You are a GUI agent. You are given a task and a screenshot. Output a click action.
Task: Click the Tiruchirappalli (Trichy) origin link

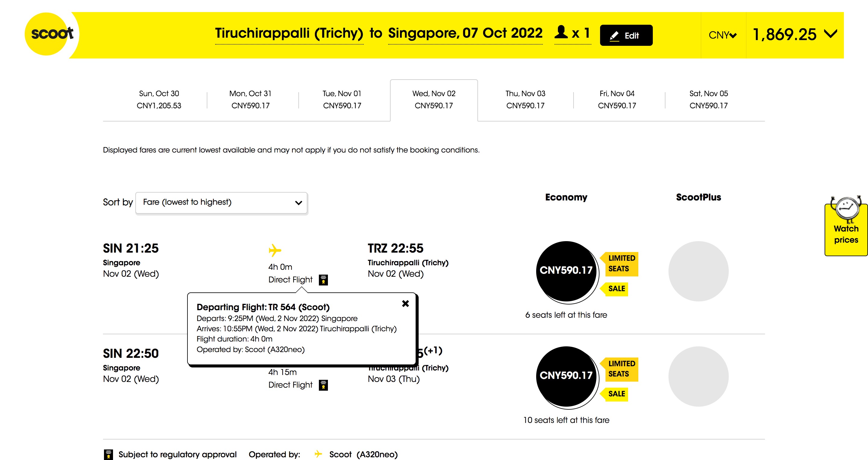[x=289, y=33]
